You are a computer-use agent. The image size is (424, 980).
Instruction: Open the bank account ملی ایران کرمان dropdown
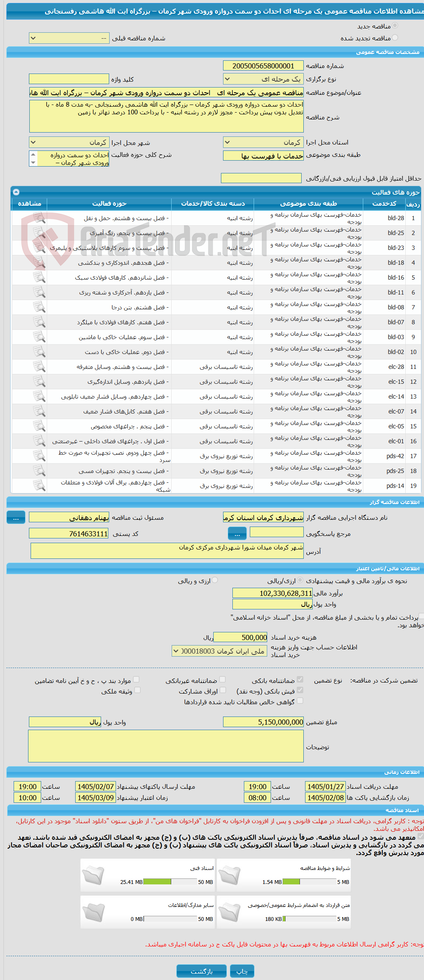[219, 651]
